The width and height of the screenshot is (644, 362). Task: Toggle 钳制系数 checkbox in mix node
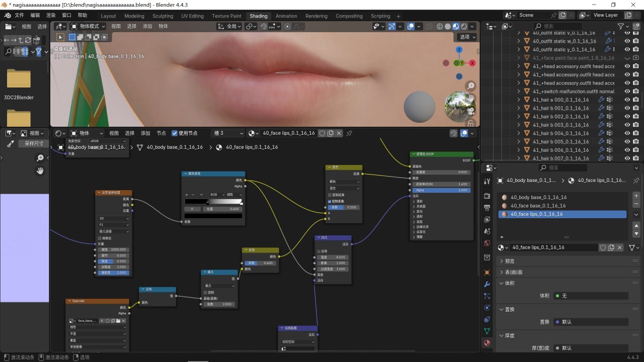click(330, 201)
